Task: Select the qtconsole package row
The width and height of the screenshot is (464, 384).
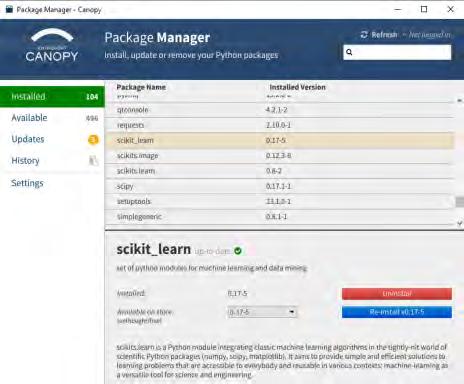Action: (280, 110)
